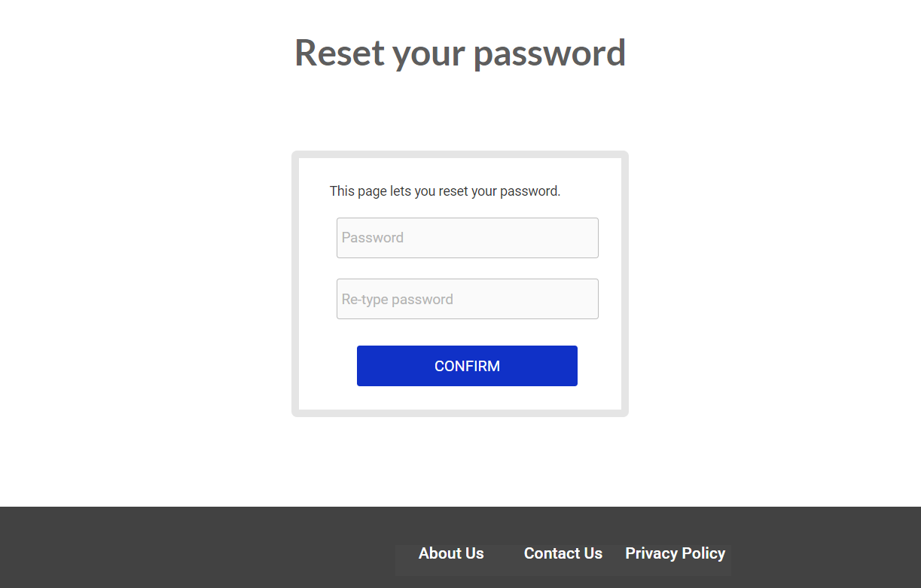Click the "Re-type password" placeholder text
The image size is (921, 588).
coord(398,300)
